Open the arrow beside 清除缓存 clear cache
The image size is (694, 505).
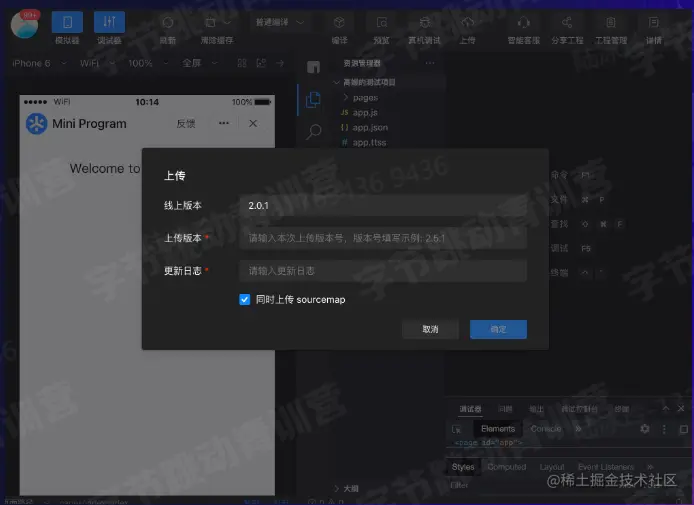click(227, 22)
